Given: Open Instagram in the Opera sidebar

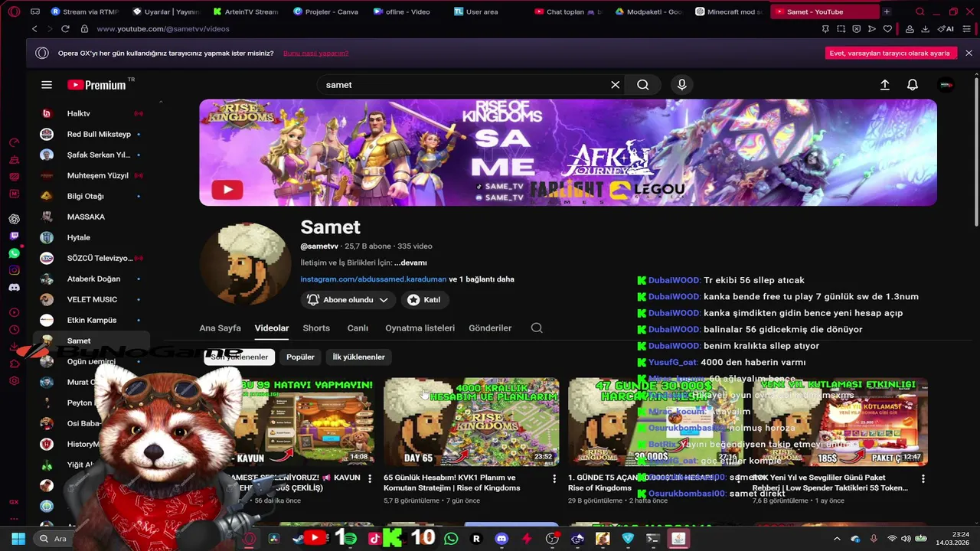Looking at the screenshot, I should pyautogui.click(x=14, y=270).
